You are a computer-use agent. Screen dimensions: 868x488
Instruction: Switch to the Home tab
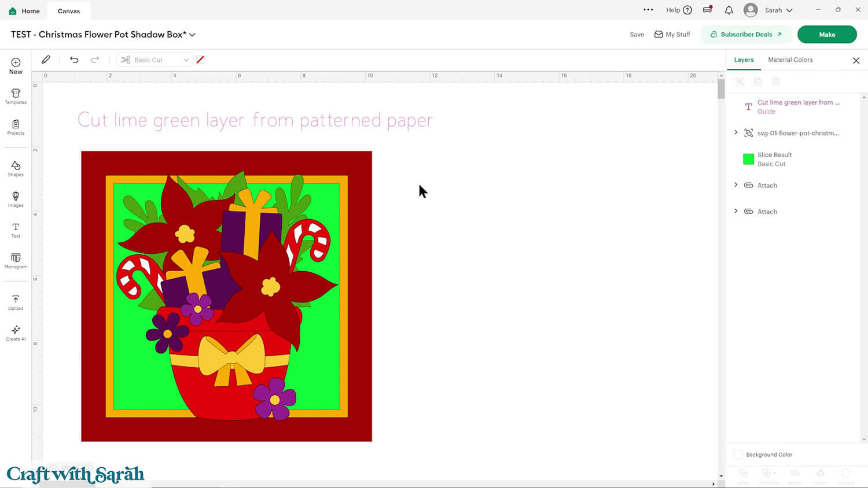pos(24,11)
